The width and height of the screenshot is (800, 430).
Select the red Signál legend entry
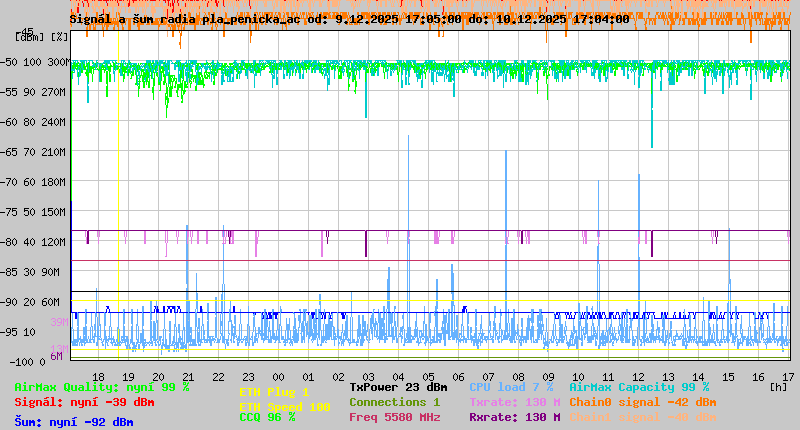point(84,402)
